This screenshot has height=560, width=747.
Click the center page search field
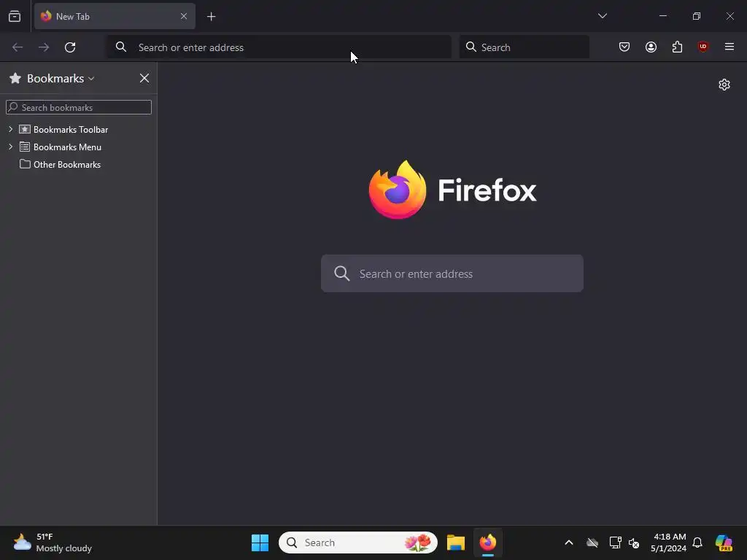452,273
